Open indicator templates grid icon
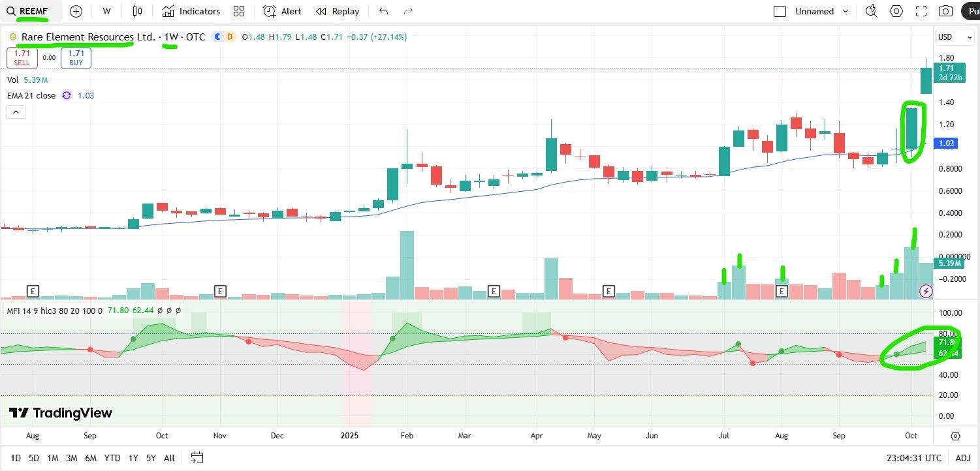 (239, 11)
